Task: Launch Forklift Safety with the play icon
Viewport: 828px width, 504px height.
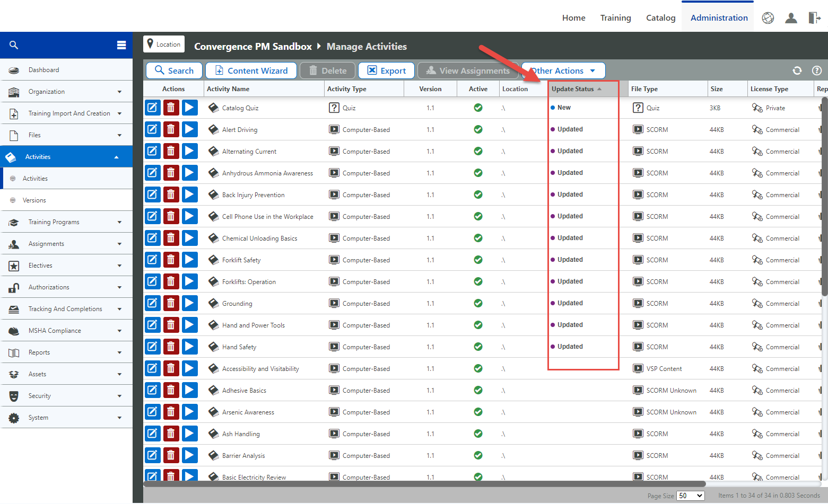Action: (190, 260)
